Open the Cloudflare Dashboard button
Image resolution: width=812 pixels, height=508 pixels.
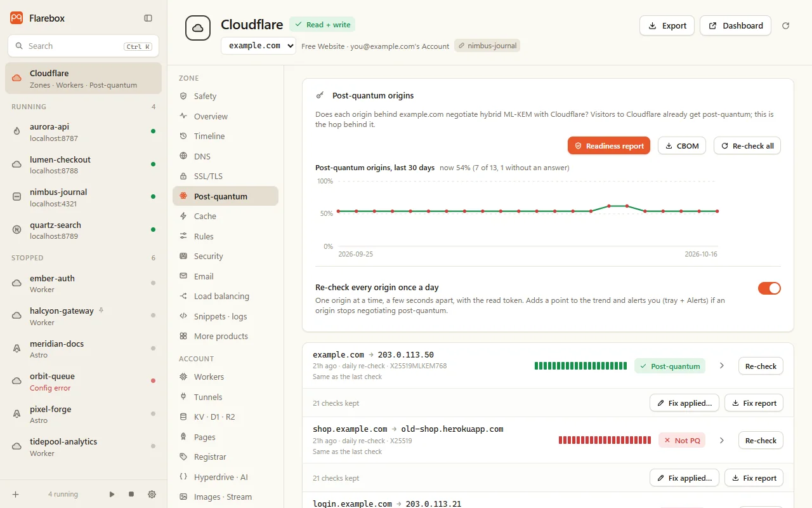point(735,25)
